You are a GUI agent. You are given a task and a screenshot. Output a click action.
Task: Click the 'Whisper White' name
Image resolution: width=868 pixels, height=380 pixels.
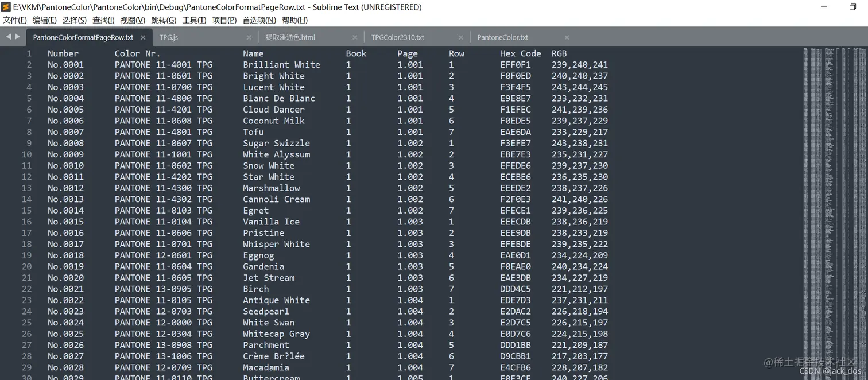(276, 244)
